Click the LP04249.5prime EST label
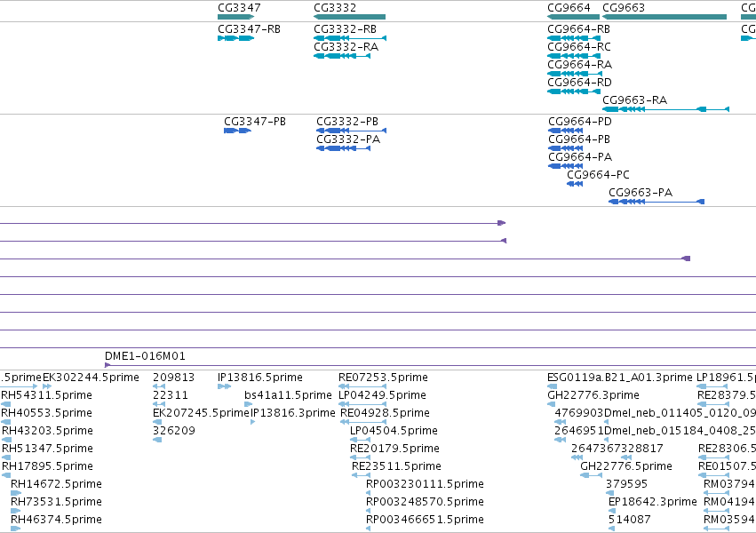Viewport: 756px width, 533px height. pyautogui.click(x=382, y=395)
